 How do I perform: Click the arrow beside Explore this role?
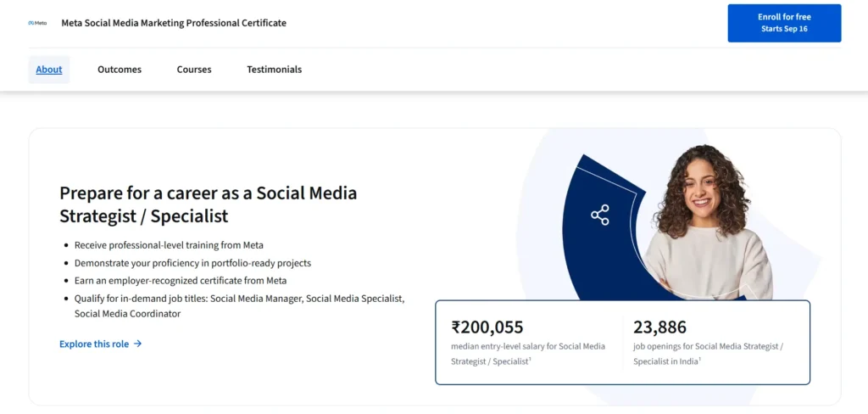138,344
